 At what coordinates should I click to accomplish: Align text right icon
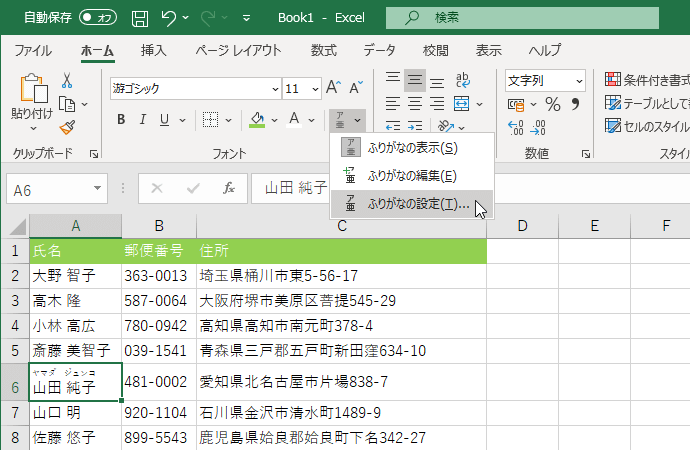tap(437, 104)
